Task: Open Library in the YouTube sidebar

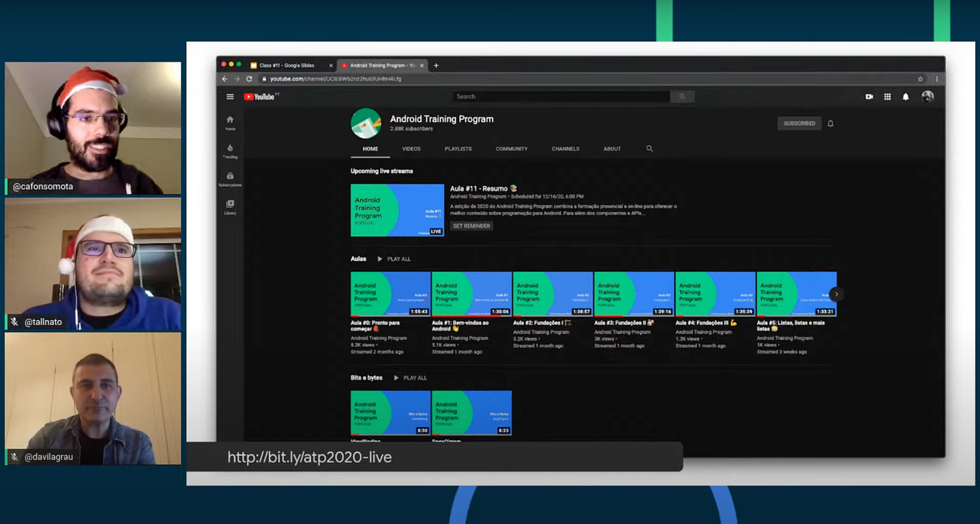Action: [x=230, y=207]
